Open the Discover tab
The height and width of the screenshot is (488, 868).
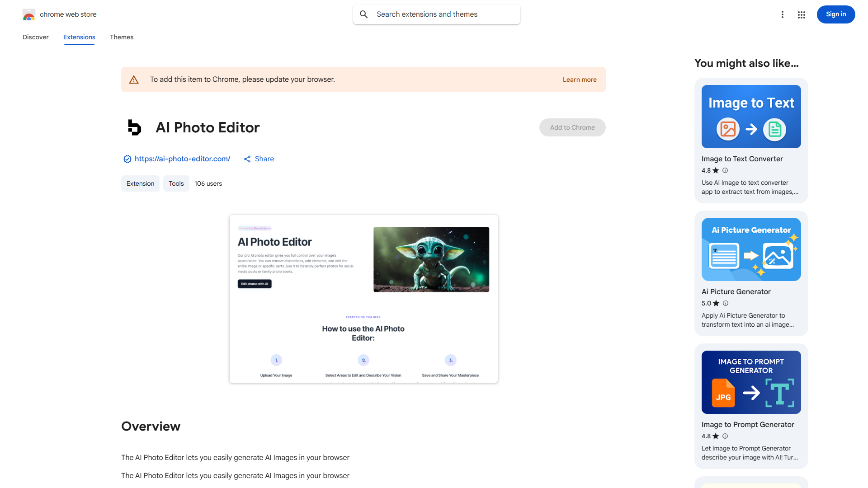tap(35, 37)
